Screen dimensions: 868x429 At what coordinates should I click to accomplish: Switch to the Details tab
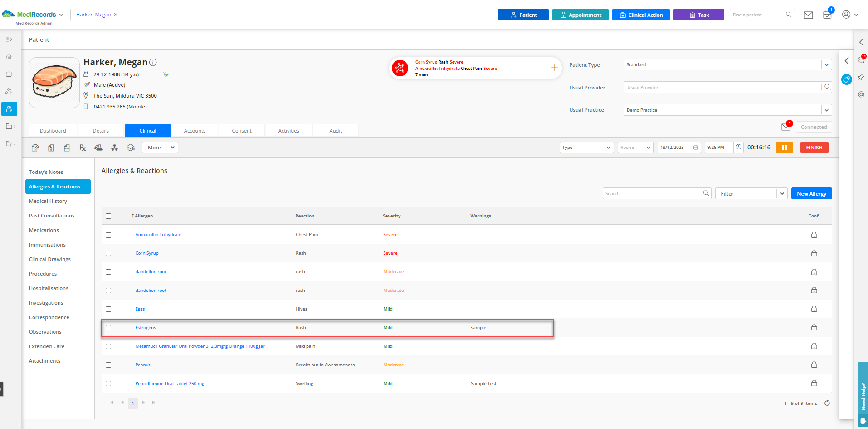101,131
